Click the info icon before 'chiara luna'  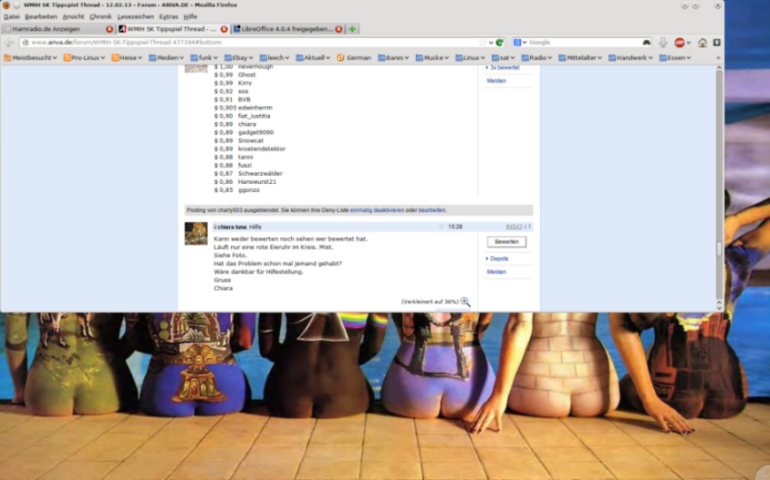click(215, 227)
